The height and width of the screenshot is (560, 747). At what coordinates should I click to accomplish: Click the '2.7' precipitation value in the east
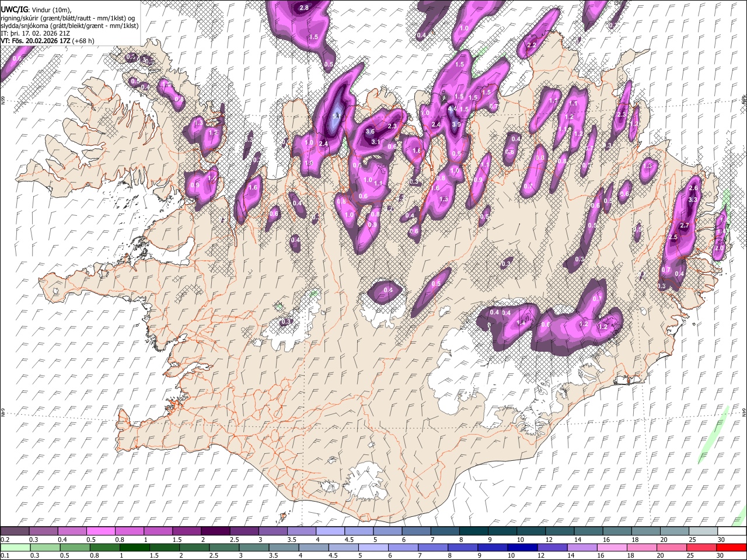click(685, 226)
